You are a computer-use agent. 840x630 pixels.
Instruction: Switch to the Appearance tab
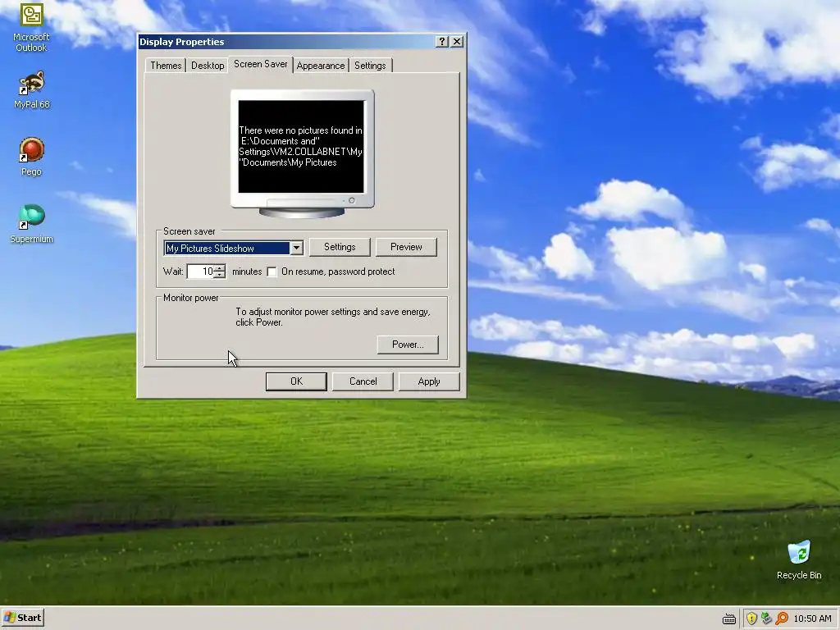pyautogui.click(x=321, y=66)
